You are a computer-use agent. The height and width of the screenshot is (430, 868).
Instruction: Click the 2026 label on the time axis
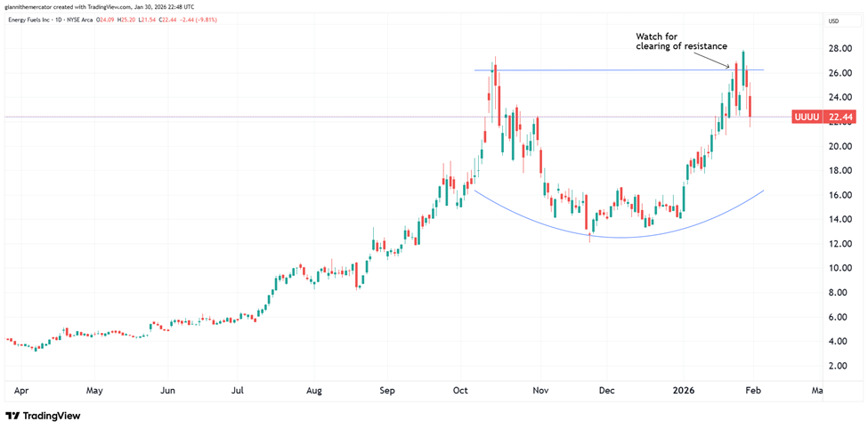[683, 390]
